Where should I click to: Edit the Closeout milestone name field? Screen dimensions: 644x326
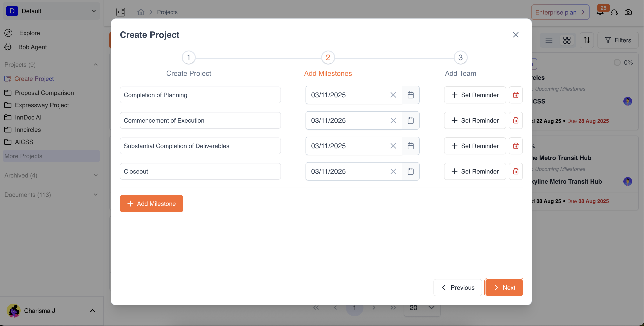pyautogui.click(x=200, y=171)
